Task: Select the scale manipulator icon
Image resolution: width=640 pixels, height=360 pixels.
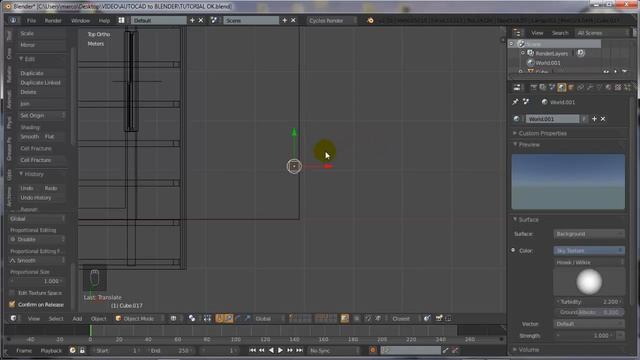Action: 247,318
